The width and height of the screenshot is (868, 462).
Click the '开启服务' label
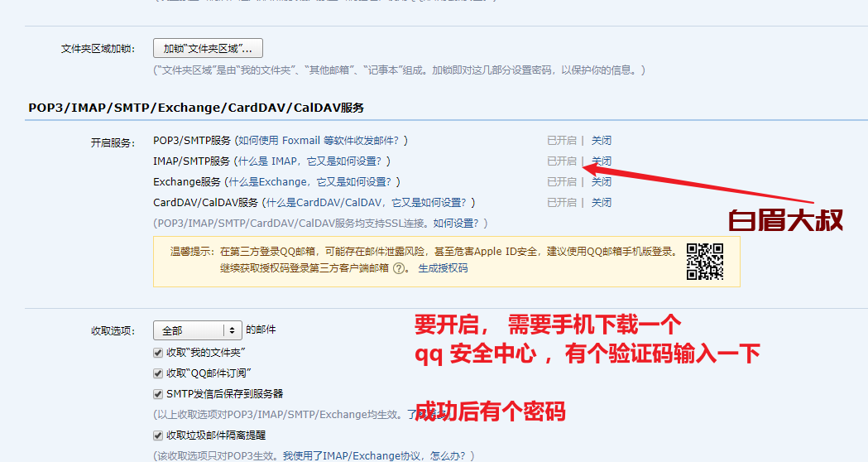pyautogui.click(x=113, y=143)
